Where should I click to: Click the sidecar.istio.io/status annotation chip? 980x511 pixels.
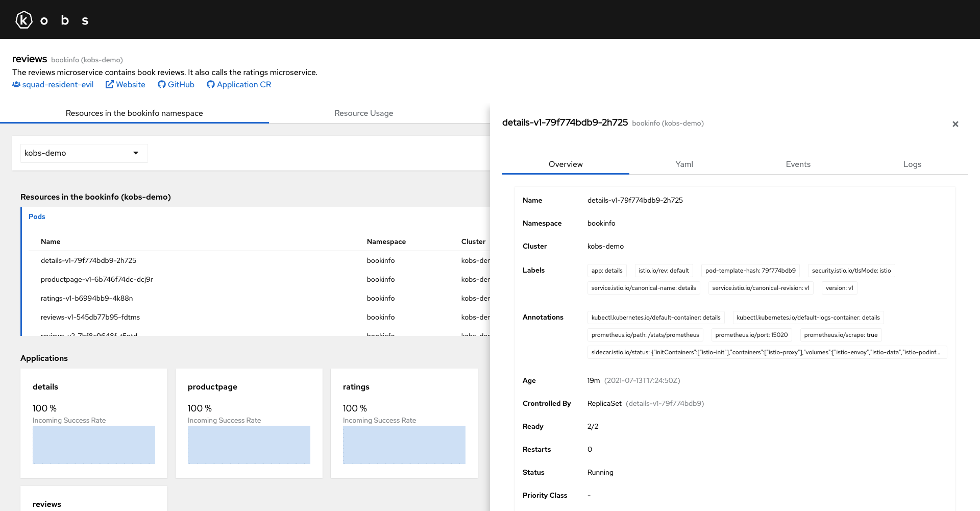(767, 353)
